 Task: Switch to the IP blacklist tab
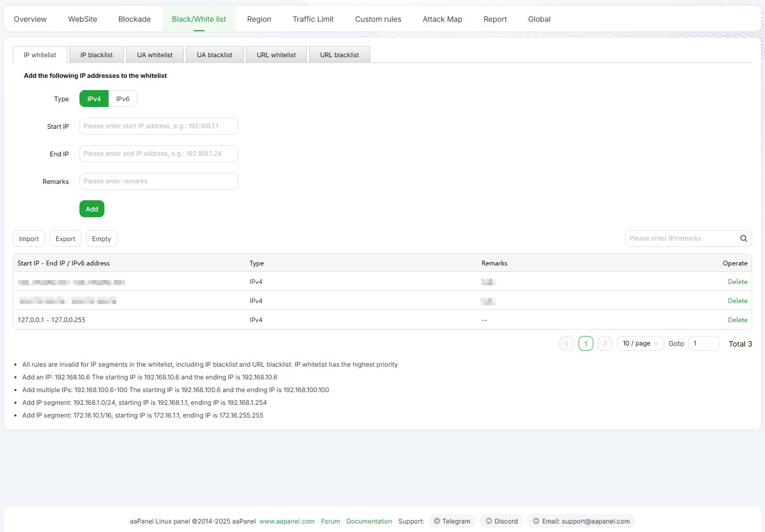(x=96, y=55)
